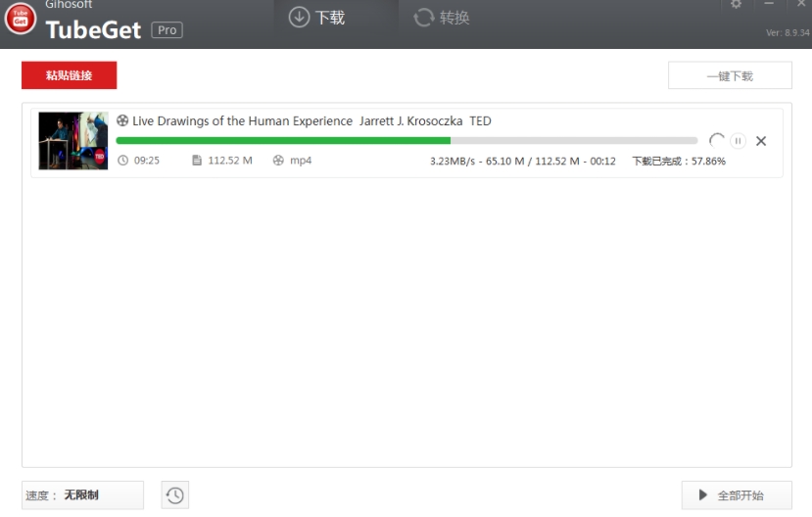Minimize the TubeGet window

click(x=769, y=4)
